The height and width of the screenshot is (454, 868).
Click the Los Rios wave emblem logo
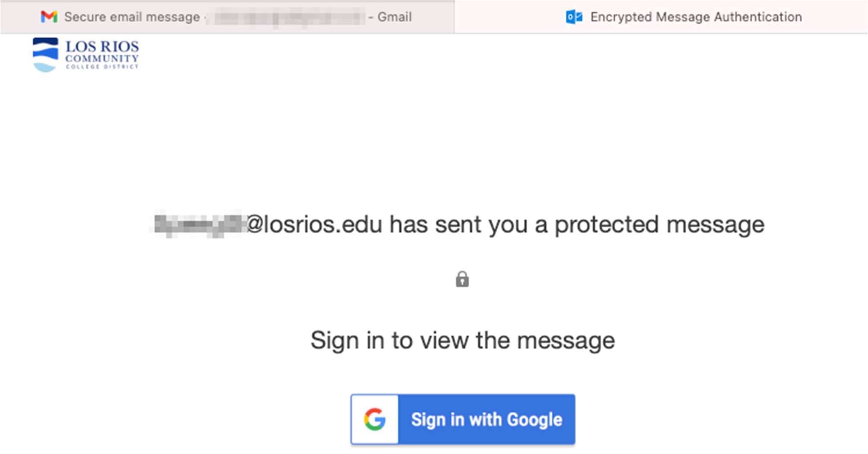[45, 55]
